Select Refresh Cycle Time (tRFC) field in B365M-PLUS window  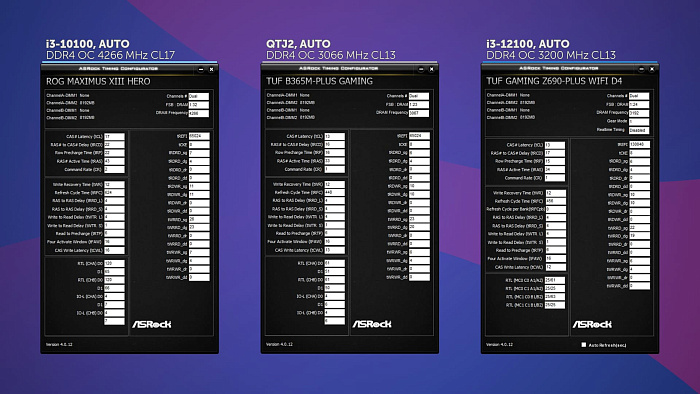[x=334, y=192]
